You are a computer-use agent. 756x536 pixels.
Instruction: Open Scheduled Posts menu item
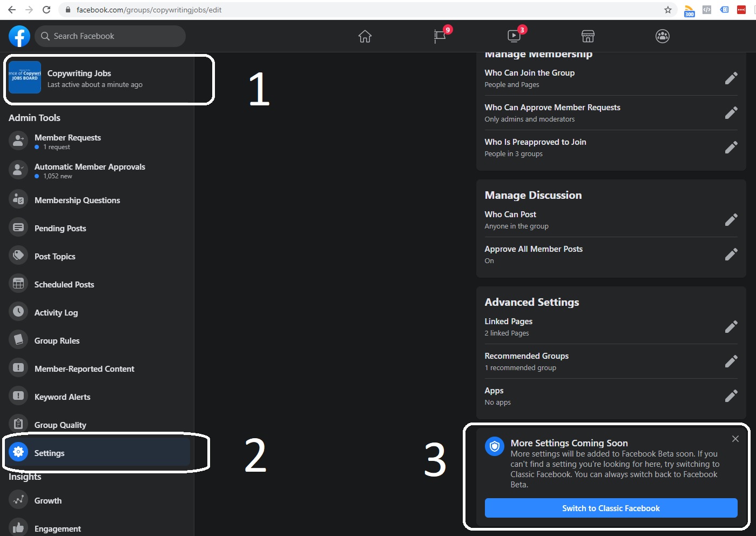(x=97, y=284)
